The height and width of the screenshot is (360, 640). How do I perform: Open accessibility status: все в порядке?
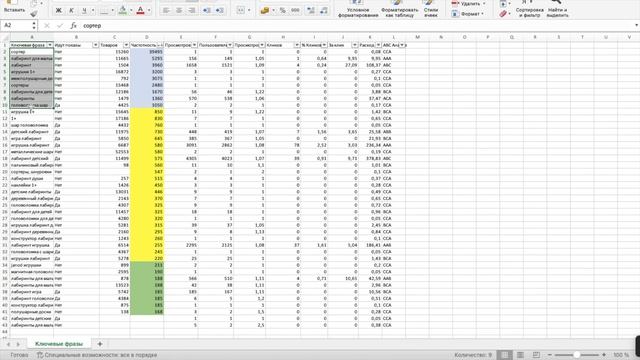(x=97, y=355)
